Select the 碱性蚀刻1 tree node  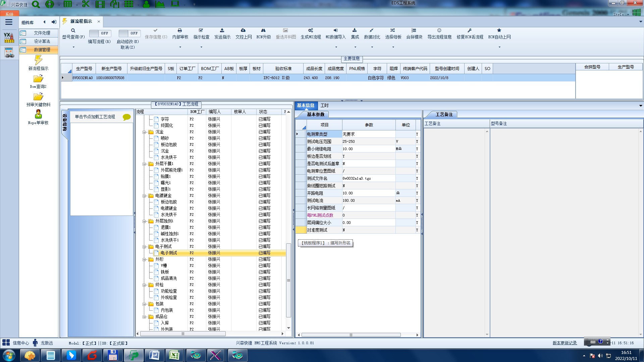[x=169, y=234]
